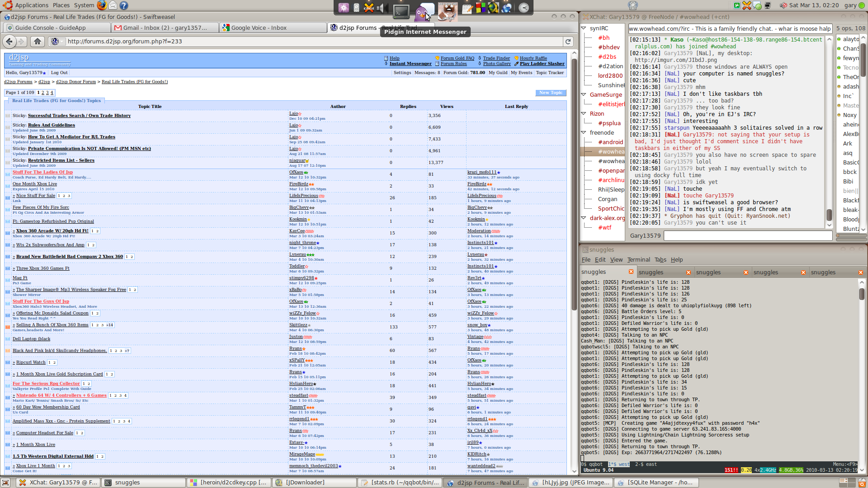Viewport: 868px width, 488px height.
Task: Collapse the GameSurge network tree
Action: 584,95
